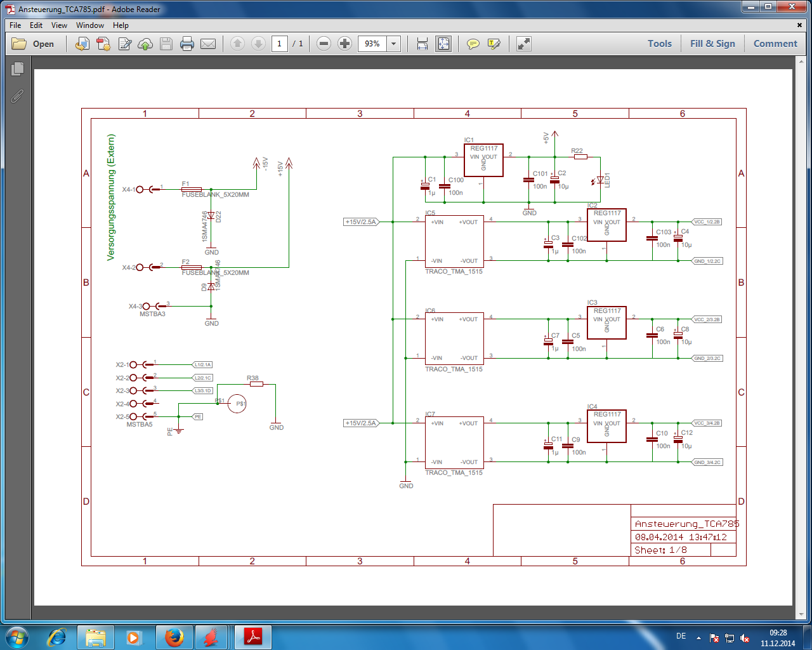This screenshot has height=650, width=812.
Task: Click the Save file floppy icon
Action: tap(166, 44)
